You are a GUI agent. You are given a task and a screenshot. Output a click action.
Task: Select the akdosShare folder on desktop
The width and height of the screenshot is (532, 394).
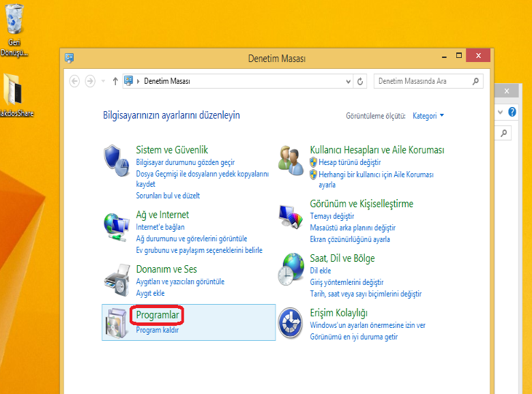click(x=13, y=89)
